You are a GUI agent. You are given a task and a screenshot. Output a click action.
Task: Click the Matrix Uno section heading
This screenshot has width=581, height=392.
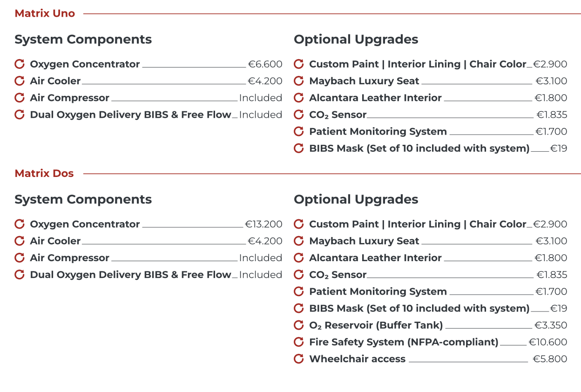[45, 14]
